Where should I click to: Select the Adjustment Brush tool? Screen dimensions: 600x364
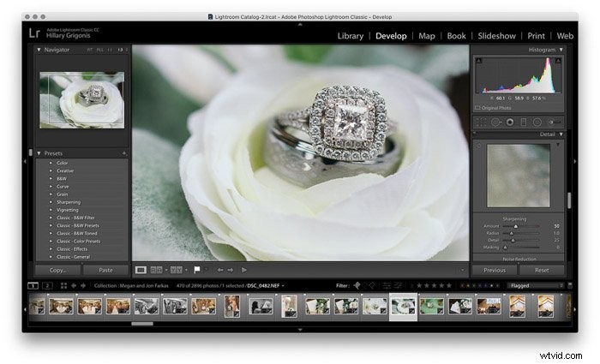point(554,122)
